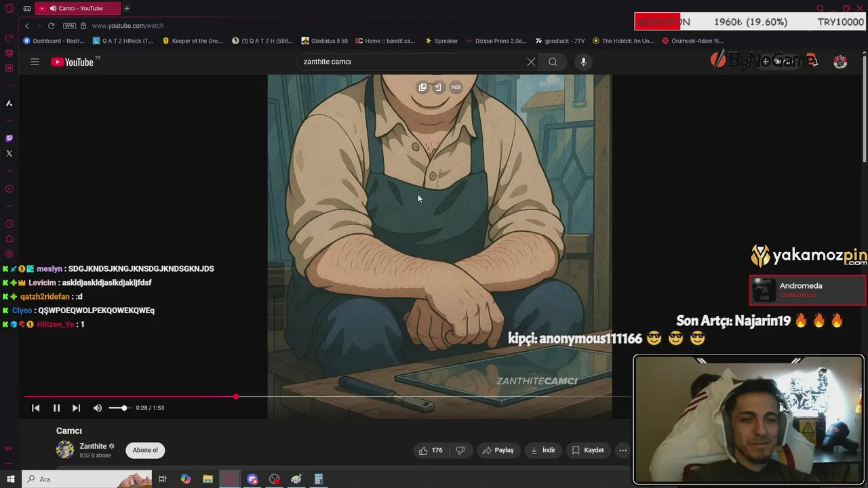The height and width of the screenshot is (488, 868).
Task: Open Calculator from the taskbar
Action: pyautogui.click(x=318, y=479)
